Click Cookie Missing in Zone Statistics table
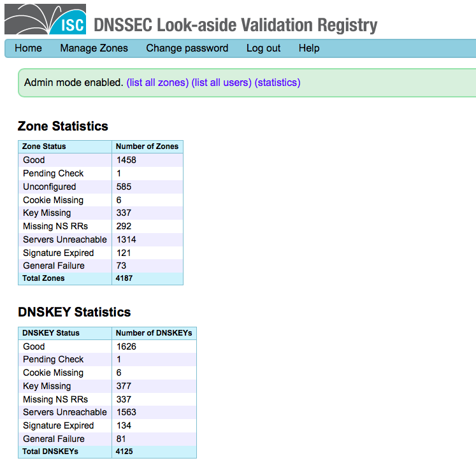The width and height of the screenshot is (476, 470). (x=53, y=200)
